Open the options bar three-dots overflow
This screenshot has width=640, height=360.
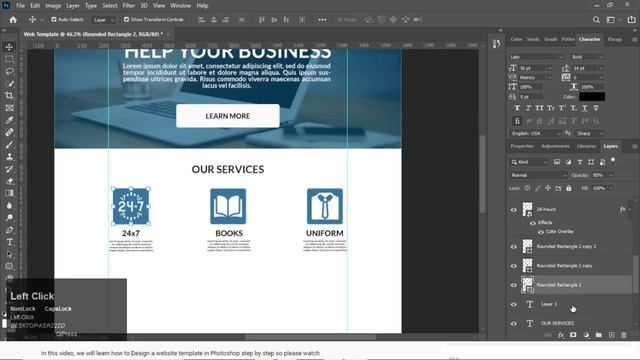[322, 20]
